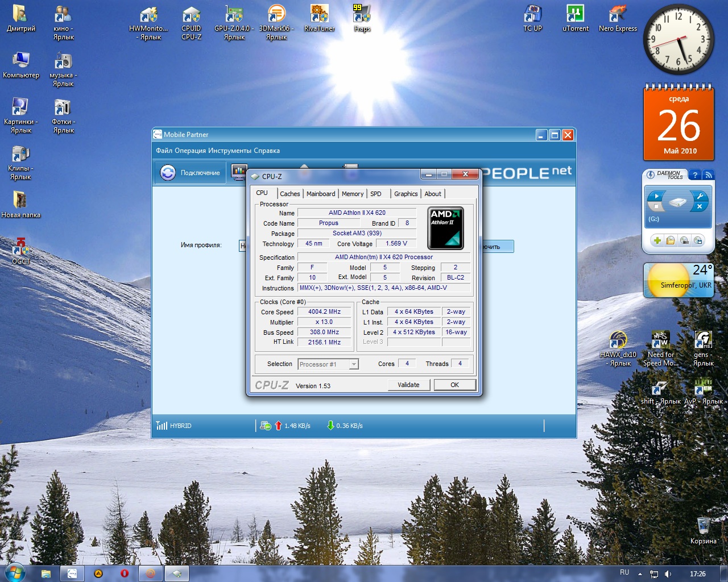Viewport: 728px width, 582px height.
Task: Click the system clock showing 17:26
Action: pyautogui.click(x=697, y=574)
